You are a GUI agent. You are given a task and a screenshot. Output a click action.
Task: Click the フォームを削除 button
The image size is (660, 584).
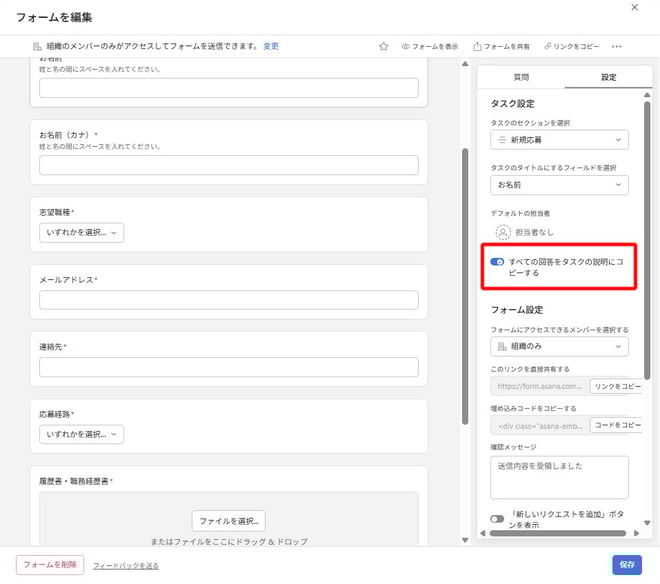pyautogui.click(x=50, y=565)
